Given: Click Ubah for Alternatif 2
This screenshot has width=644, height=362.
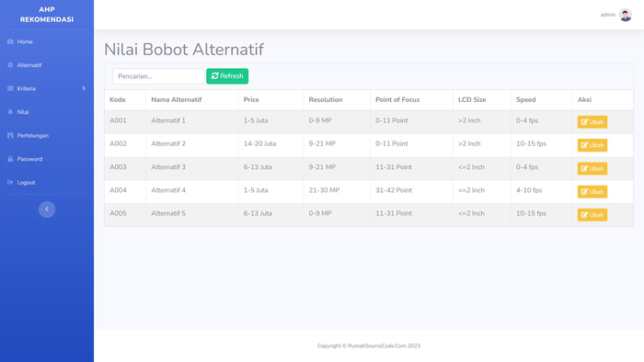Looking at the screenshot, I should [592, 145].
